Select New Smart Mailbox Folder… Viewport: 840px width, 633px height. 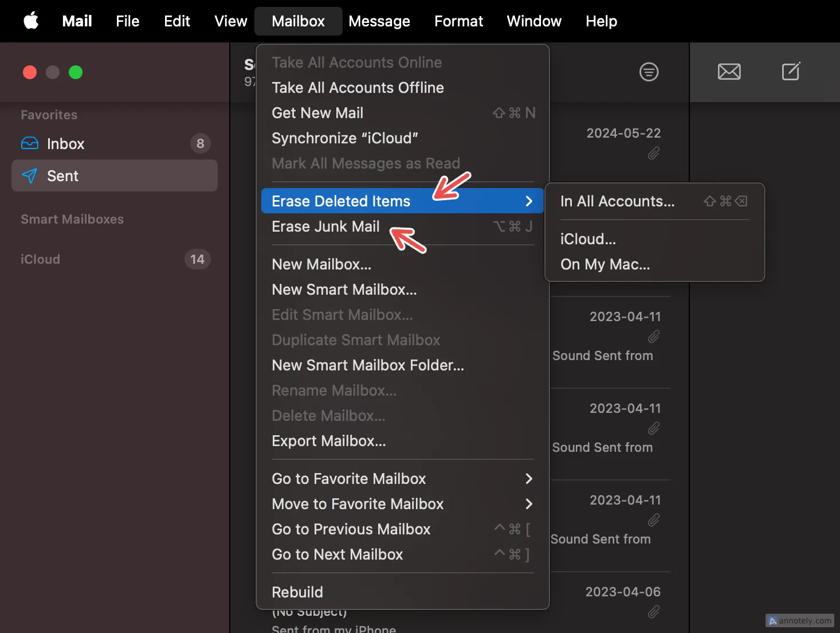click(402, 365)
